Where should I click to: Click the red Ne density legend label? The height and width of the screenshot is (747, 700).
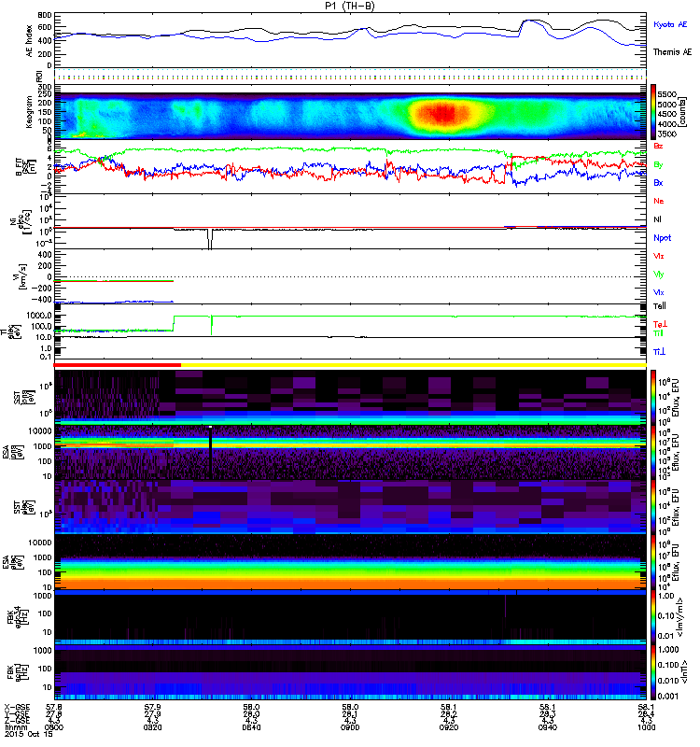[x=659, y=201]
